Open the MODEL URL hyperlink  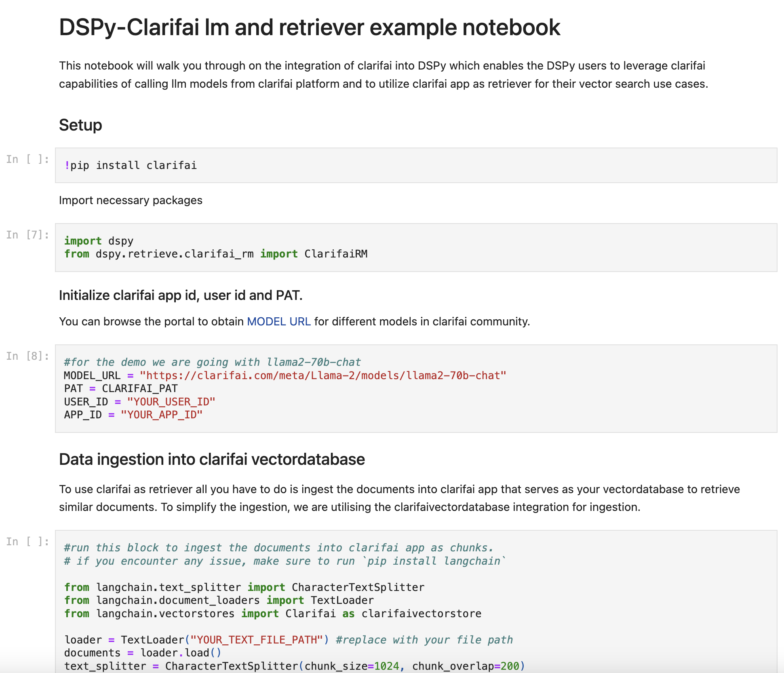tap(278, 321)
